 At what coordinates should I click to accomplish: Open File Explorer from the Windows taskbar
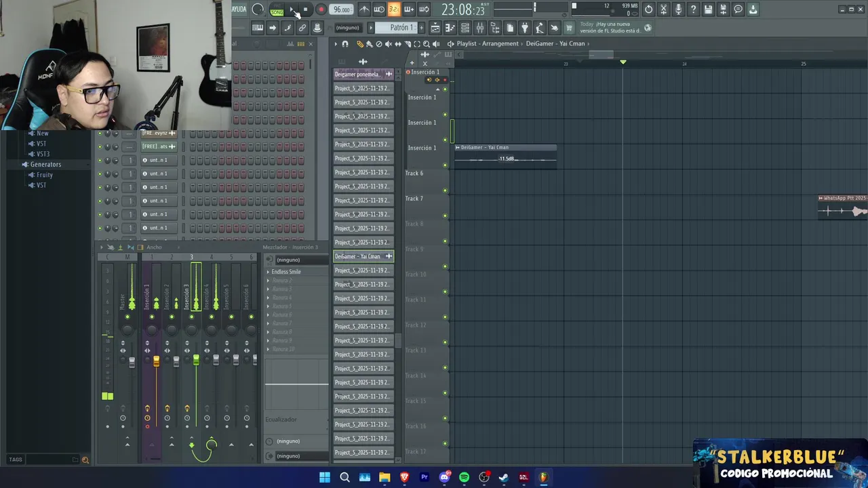pos(384,477)
